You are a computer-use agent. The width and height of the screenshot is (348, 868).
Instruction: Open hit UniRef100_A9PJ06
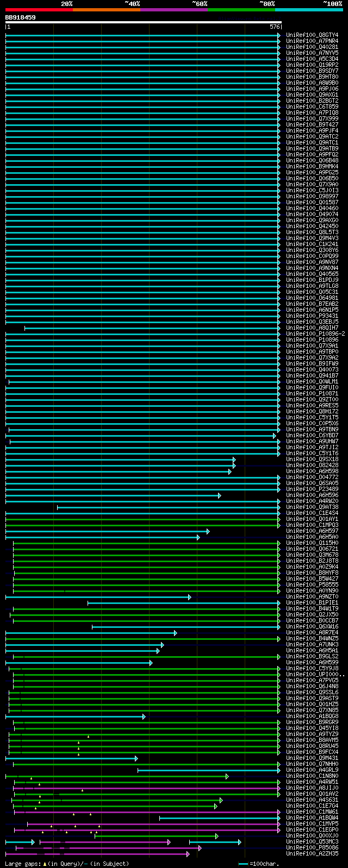pyautogui.click(x=312, y=89)
